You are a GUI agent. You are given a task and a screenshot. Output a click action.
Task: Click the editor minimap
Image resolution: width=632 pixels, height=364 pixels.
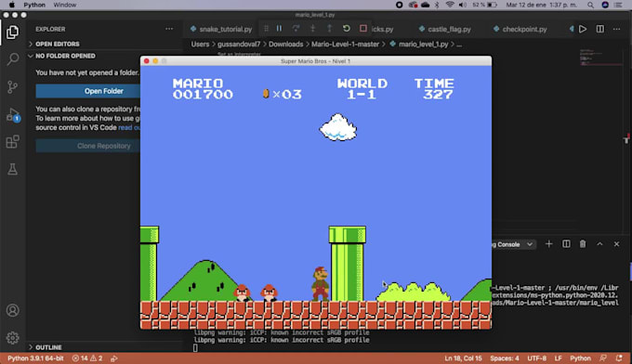(600, 58)
